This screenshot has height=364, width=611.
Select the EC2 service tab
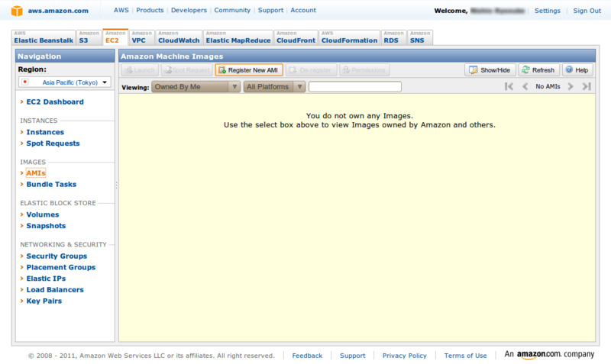click(x=116, y=37)
